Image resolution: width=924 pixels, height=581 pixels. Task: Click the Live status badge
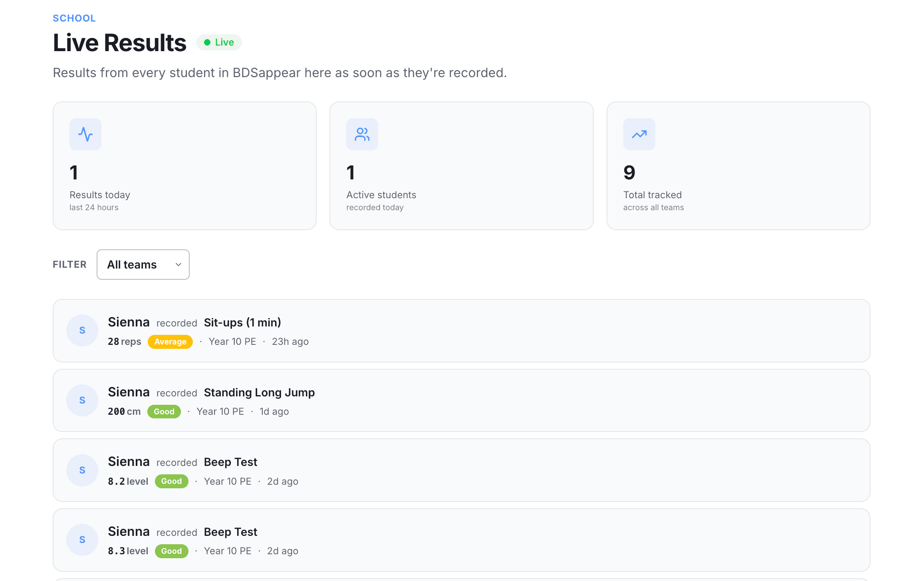pos(219,42)
